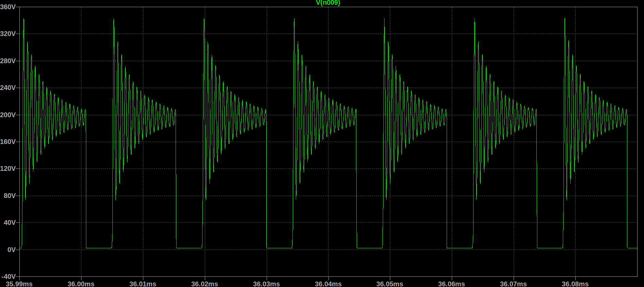The height and width of the screenshot is (287, 644).
Task: Select the 36.08ms time axis label
Action: click(x=575, y=284)
